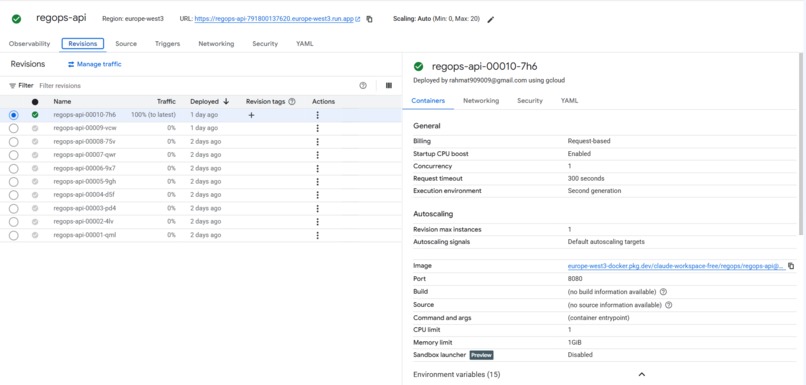Add a revision tag to regops-api-00010-7h6

251,115
